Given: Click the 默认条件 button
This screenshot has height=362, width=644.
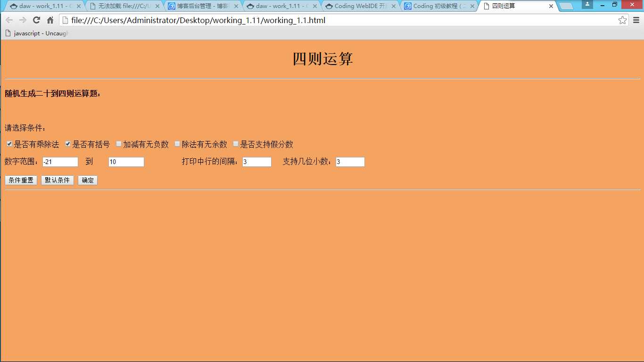Looking at the screenshot, I should coord(58,180).
